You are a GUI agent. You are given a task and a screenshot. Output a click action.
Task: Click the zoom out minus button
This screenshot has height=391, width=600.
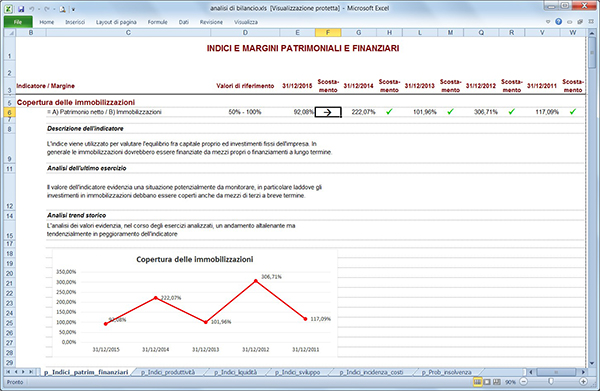pyautogui.click(x=524, y=381)
